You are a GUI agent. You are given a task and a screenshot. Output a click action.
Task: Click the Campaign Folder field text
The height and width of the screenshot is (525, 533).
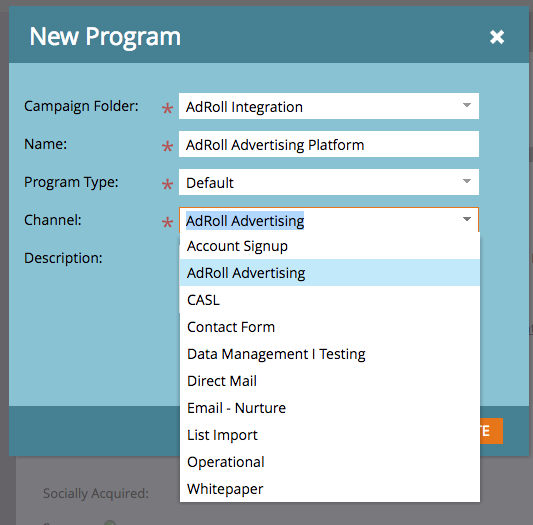click(x=244, y=107)
